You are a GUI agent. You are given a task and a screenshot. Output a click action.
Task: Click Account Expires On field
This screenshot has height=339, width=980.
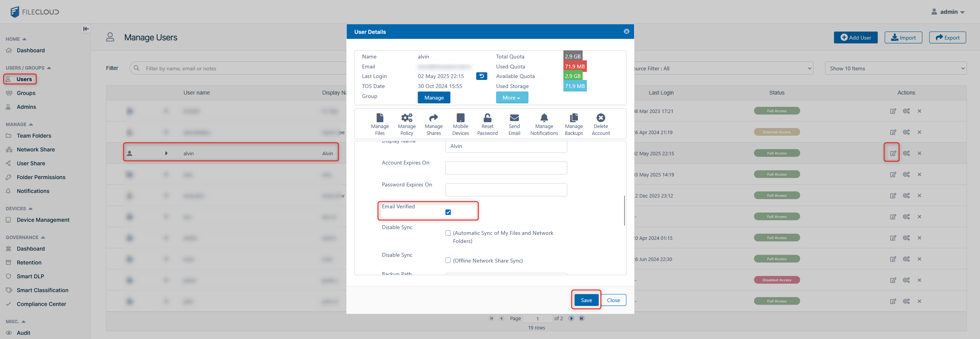506,168
